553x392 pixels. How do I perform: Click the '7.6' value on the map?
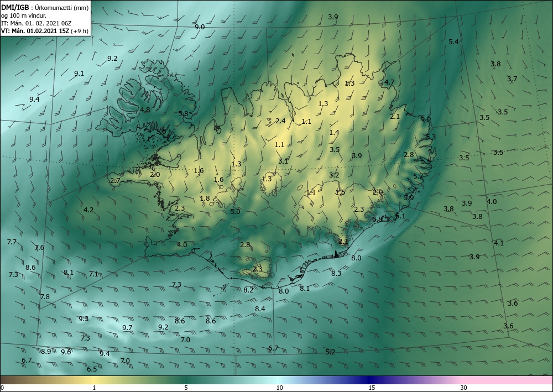click(x=39, y=248)
